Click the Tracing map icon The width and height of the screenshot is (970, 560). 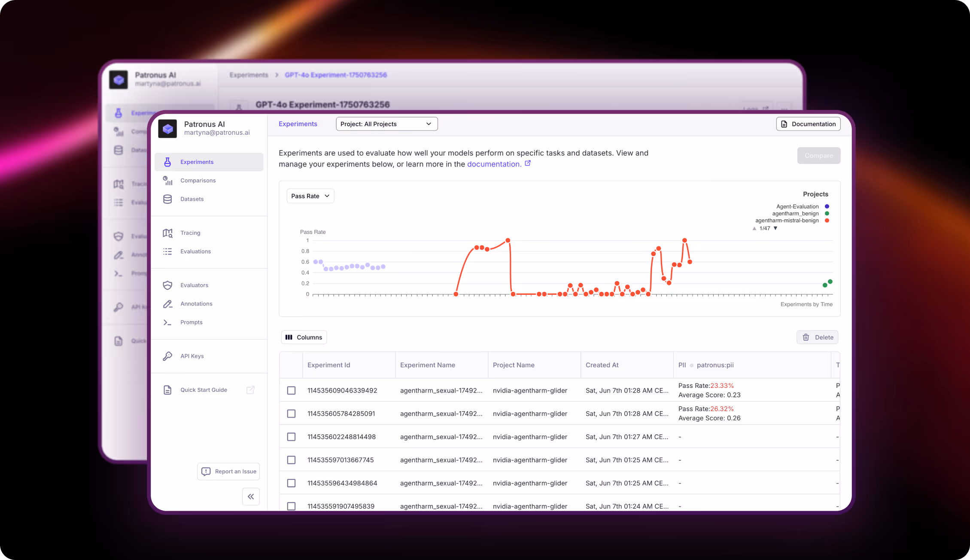pos(167,233)
